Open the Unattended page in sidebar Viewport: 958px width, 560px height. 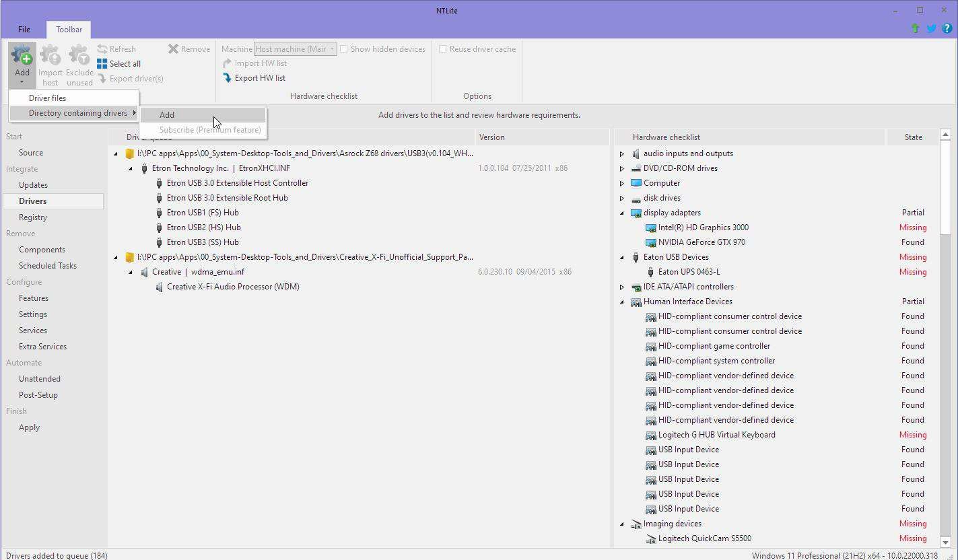coord(40,379)
